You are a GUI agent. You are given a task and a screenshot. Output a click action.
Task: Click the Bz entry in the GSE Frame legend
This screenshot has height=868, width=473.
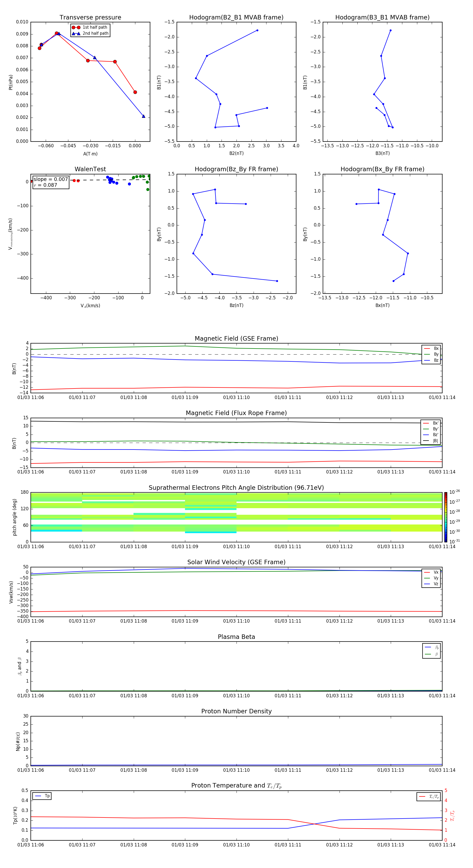click(431, 360)
